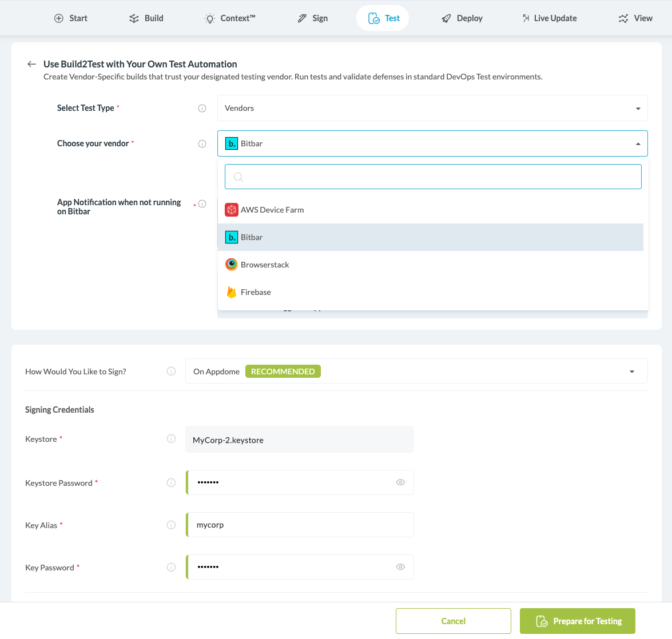The height and width of the screenshot is (639, 672).
Task: Click the MyCorp-2.keystore field
Action: click(300, 440)
